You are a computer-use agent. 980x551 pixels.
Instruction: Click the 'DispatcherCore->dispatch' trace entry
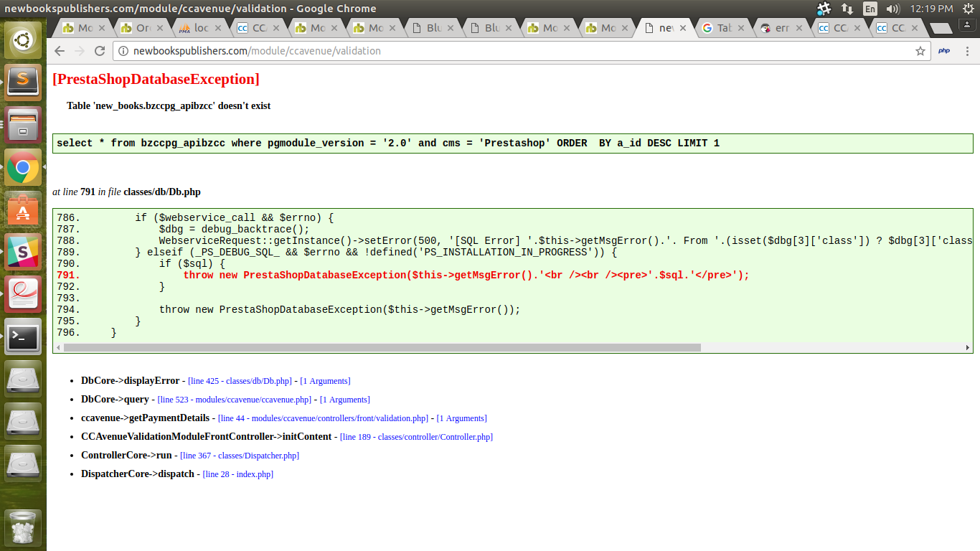click(138, 474)
